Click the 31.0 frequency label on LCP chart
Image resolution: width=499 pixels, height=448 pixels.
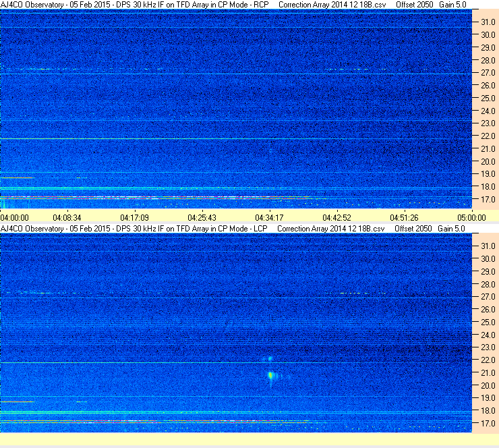(x=488, y=246)
